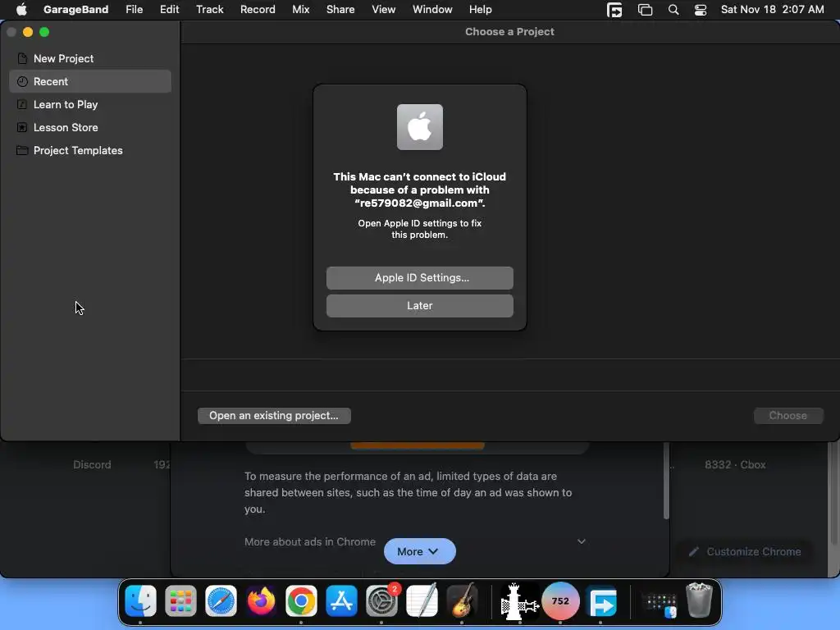Open the Apple menu
The width and height of the screenshot is (840, 630).
coord(21,9)
